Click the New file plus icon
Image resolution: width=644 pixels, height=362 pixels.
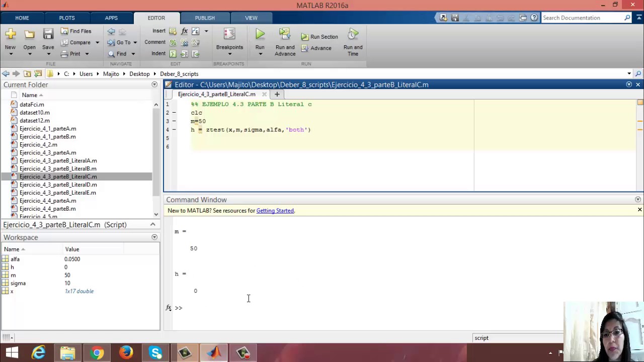[11, 34]
